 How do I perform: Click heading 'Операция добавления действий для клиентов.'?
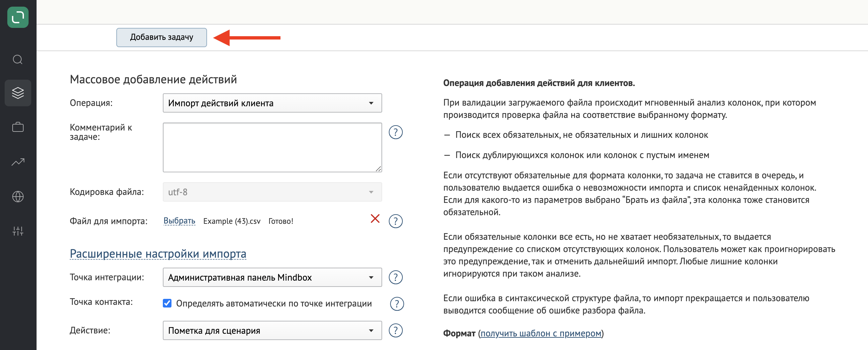pyautogui.click(x=539, y=83)
